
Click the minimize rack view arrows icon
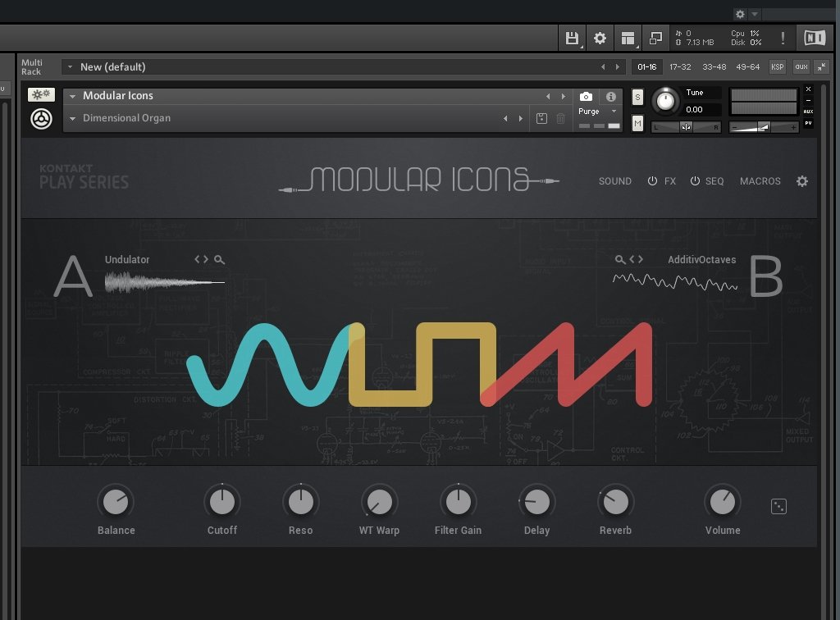click(x=820, y=67)
